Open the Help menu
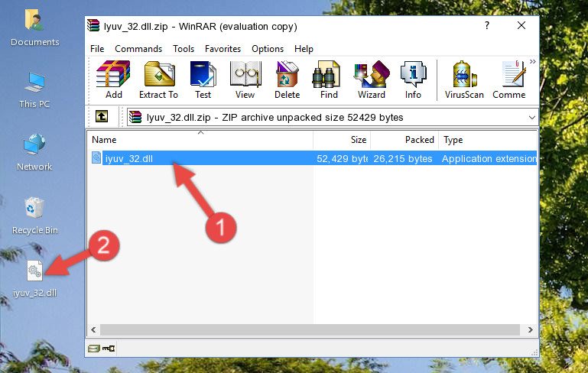 (304, 49)
